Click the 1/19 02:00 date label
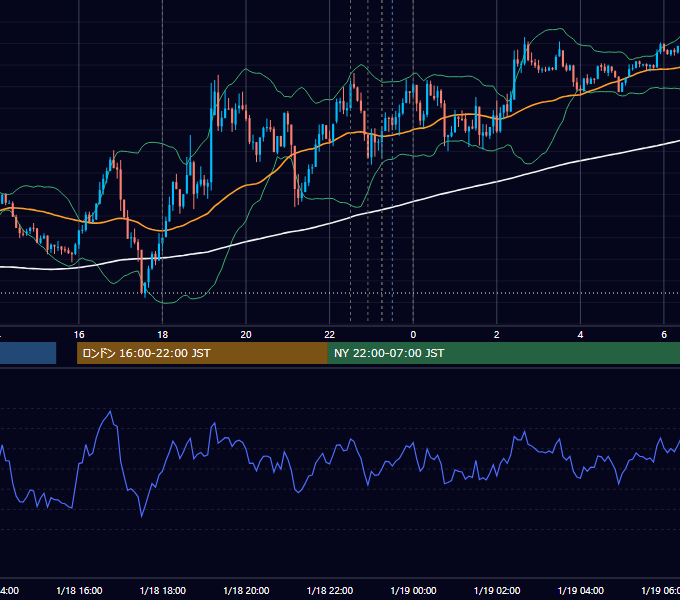 pyautogui.click(x=497, y=591)
